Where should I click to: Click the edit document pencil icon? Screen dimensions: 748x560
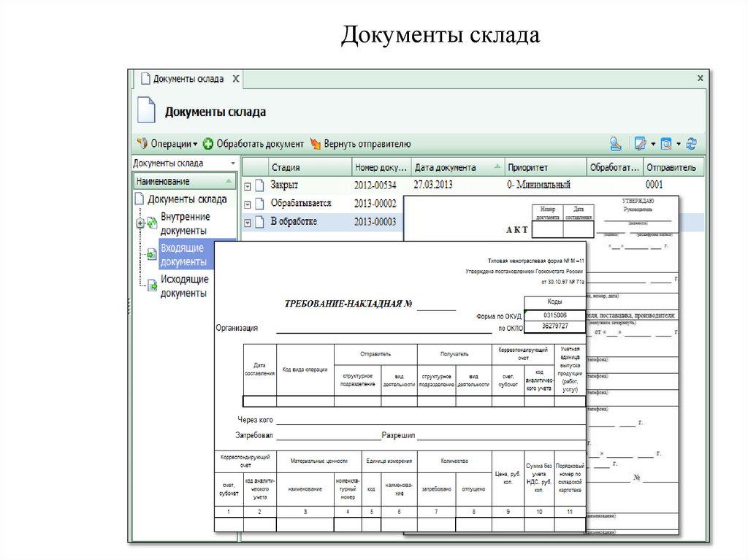(640, 144)
